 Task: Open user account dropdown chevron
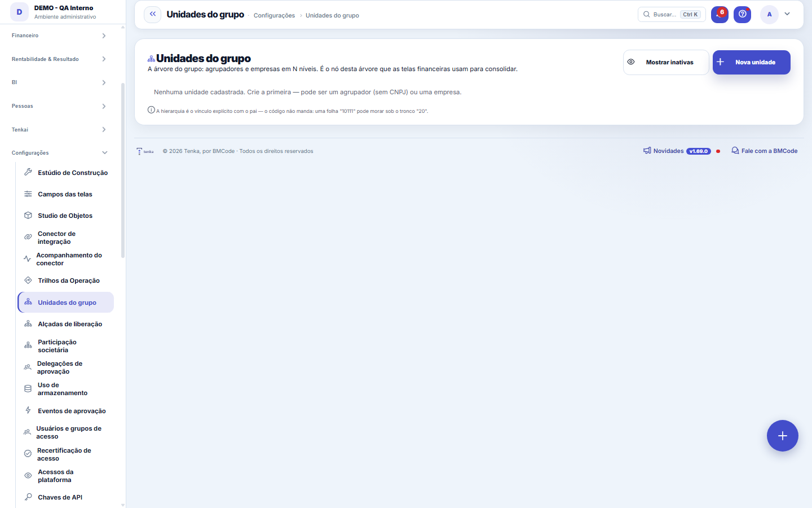[787, 14]
